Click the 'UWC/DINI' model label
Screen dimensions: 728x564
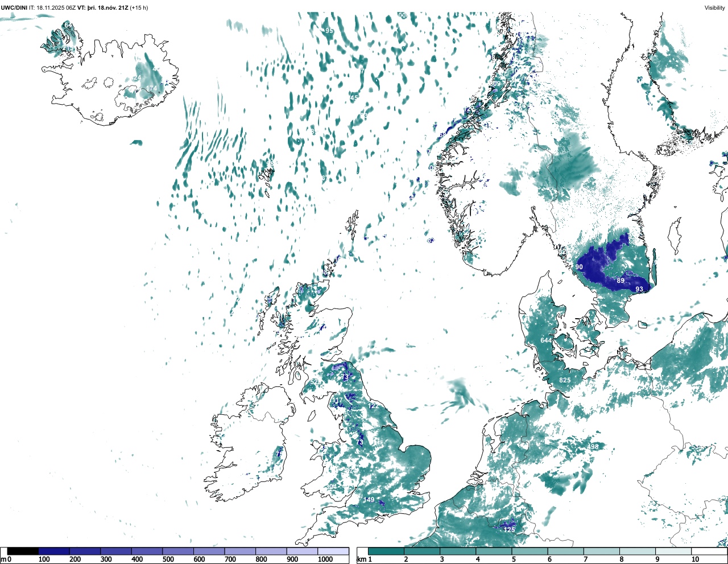point(14,7)
